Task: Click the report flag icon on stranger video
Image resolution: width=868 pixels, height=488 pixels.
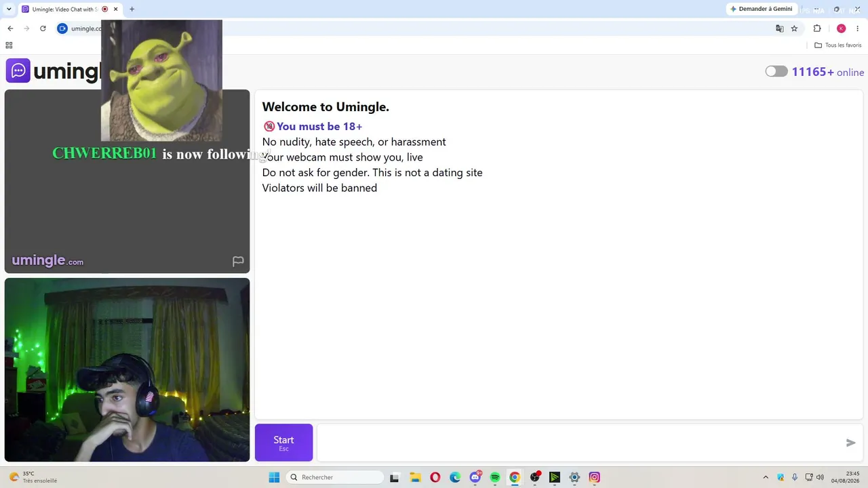Action: pos(238,261)
